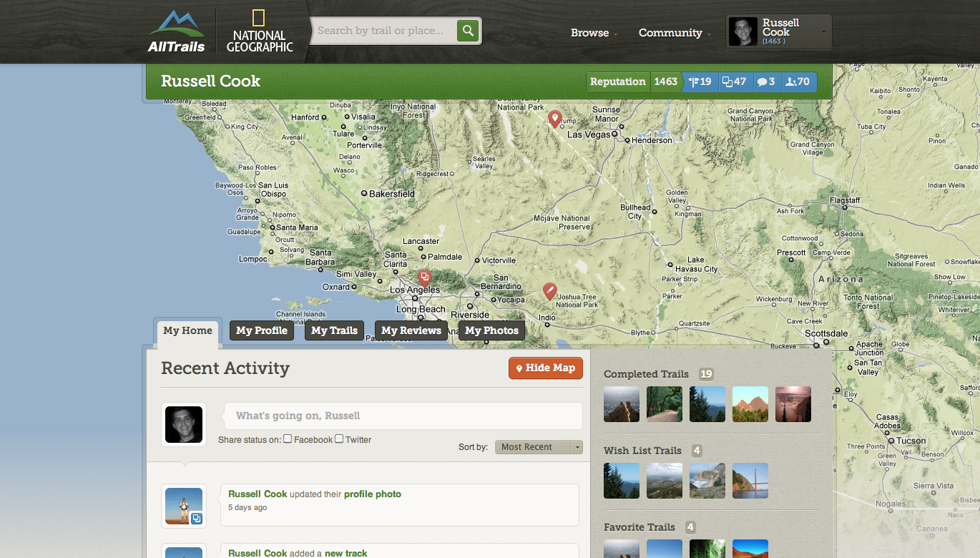Click the AllTrails mountain logo
Image resolution: width=980 pixels, height=558 pixels.
[177, 31]
